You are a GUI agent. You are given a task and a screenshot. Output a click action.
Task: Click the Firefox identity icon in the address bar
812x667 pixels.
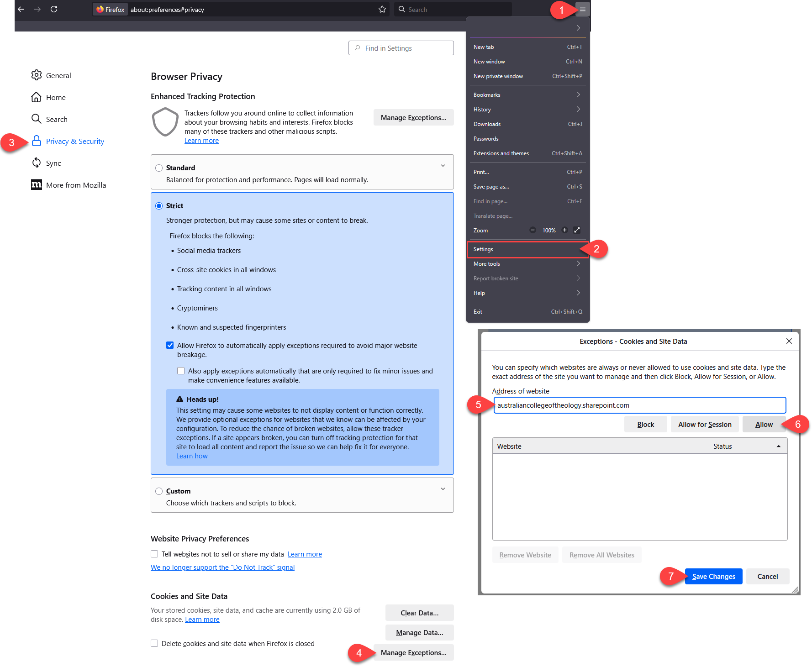tap(110, 9)
